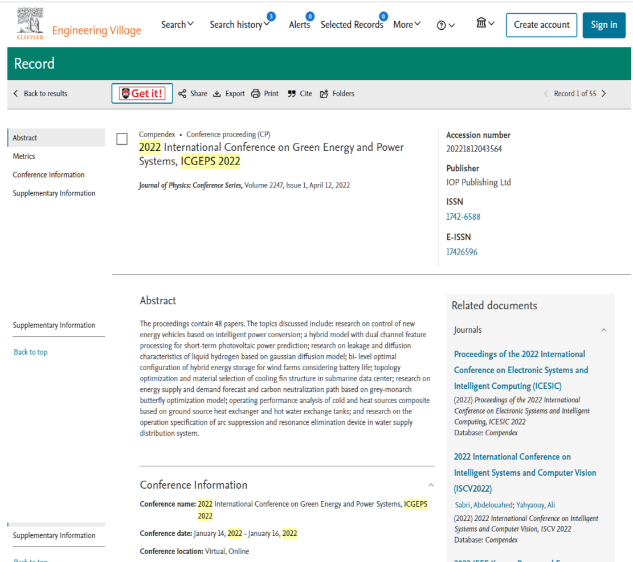This screenshot has width=633, height=562.
Task: Click the Alerts count badge
Action: click(310, 16)
